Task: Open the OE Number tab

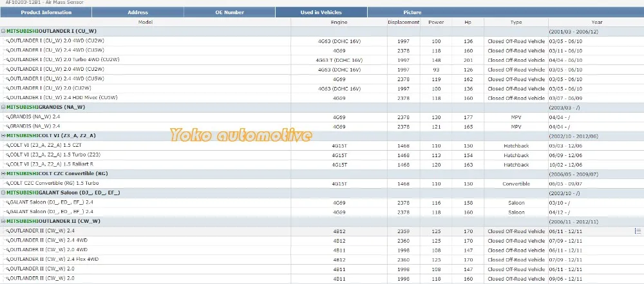Action: [230, 12]
